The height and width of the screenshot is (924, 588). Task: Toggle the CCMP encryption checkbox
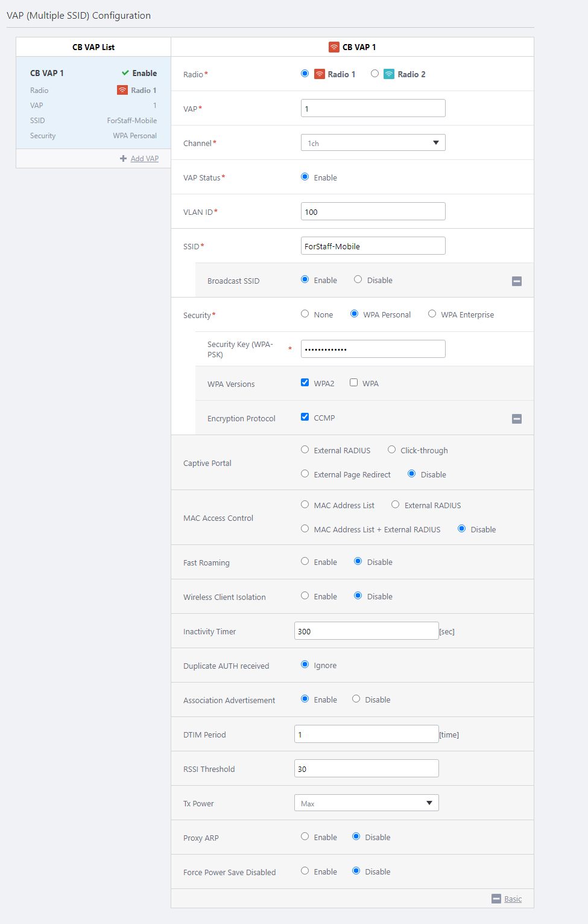[x=305, y=417]
